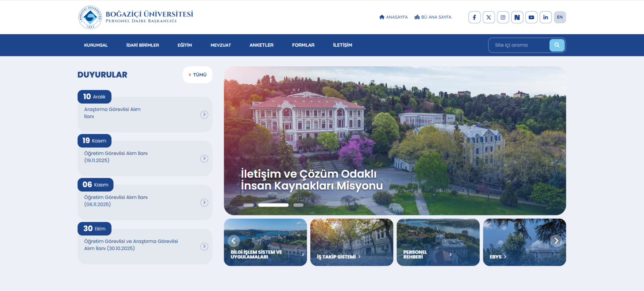Open the YouTube channel icon
Viewport: 644px width, 291px height.
531,17
